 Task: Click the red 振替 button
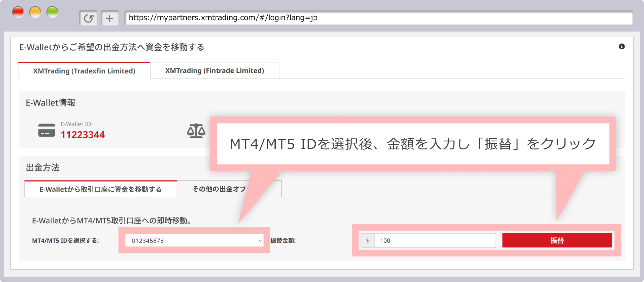[x=557, y=240]
